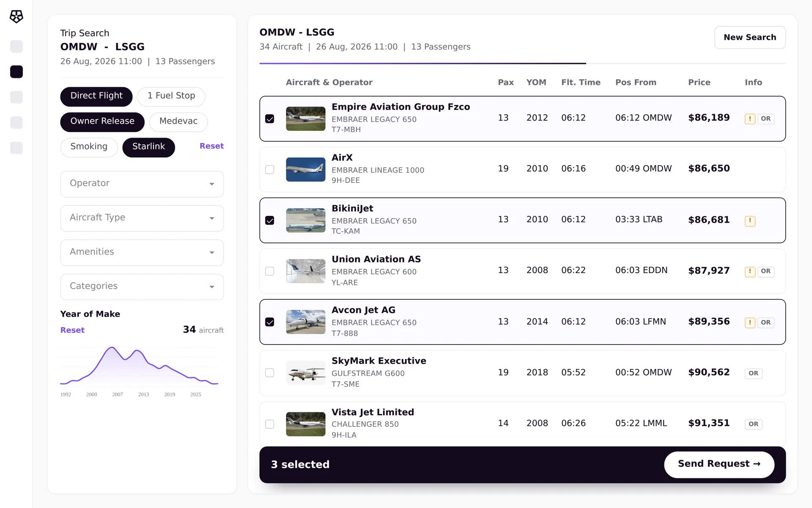
Task: Sort by Aircraft & Operator column
Action: (x=329, y=83)
